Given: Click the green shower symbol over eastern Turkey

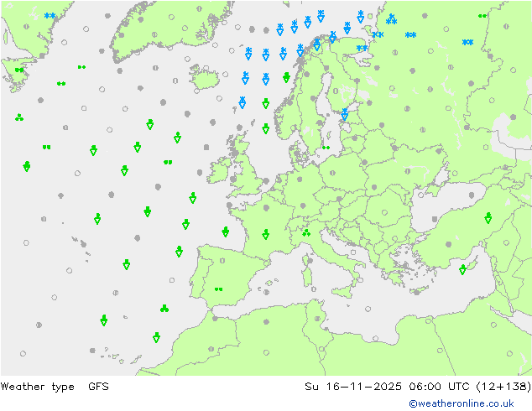Looking at the screenshot, I should click(488, 218).
